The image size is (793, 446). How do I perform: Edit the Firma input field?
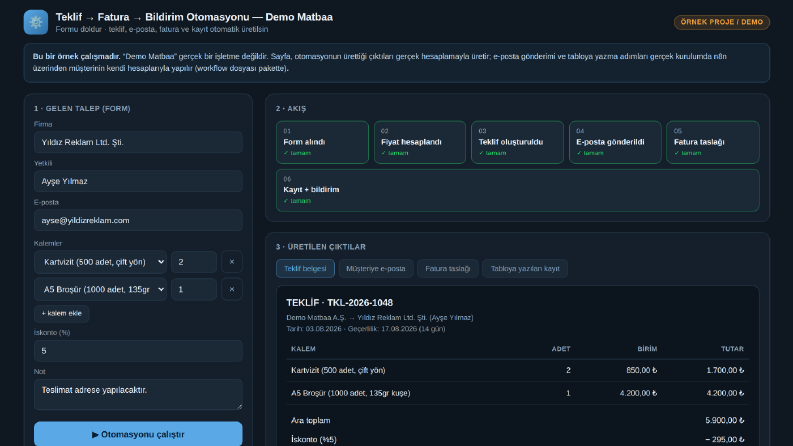point(138,142)
